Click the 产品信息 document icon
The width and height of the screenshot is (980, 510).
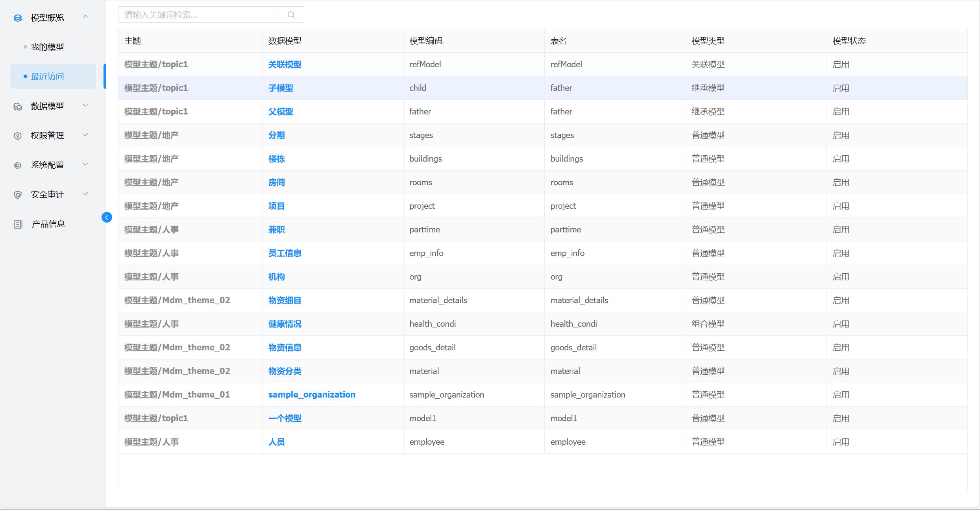pyautogui.click(x=18, y=225)
